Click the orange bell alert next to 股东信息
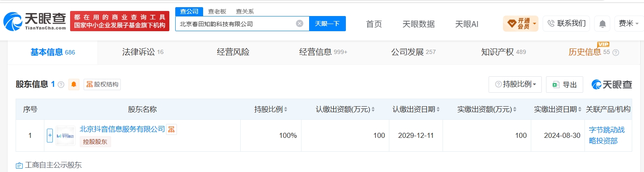This screenshot has width=644, height=172. click(74, 84)
